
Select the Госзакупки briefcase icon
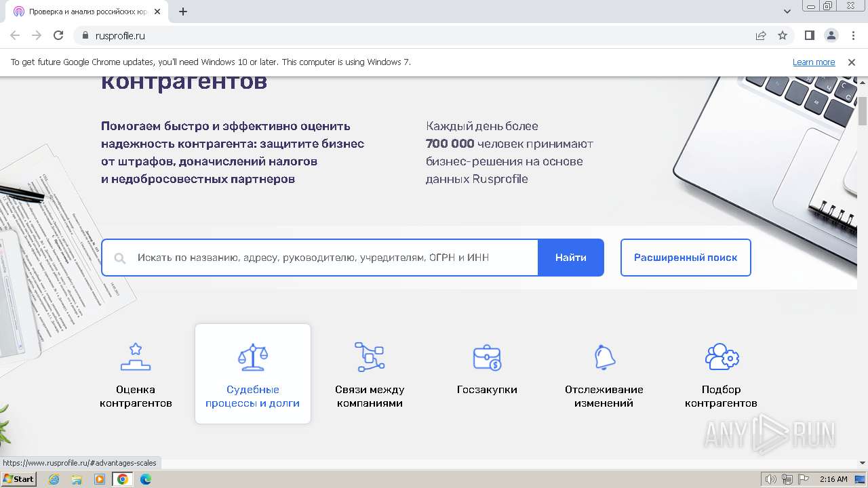[x=487, y=357]
